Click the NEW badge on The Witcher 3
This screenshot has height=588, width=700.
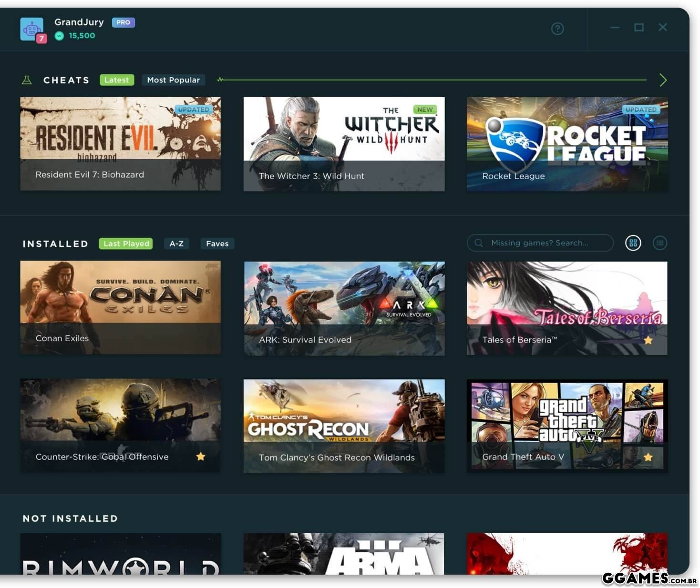coord(425,110)
